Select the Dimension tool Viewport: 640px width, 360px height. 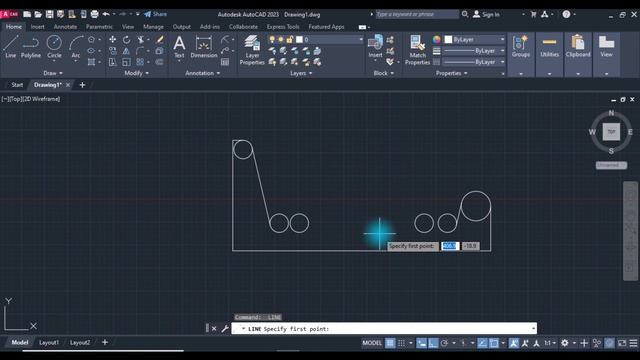204,47
